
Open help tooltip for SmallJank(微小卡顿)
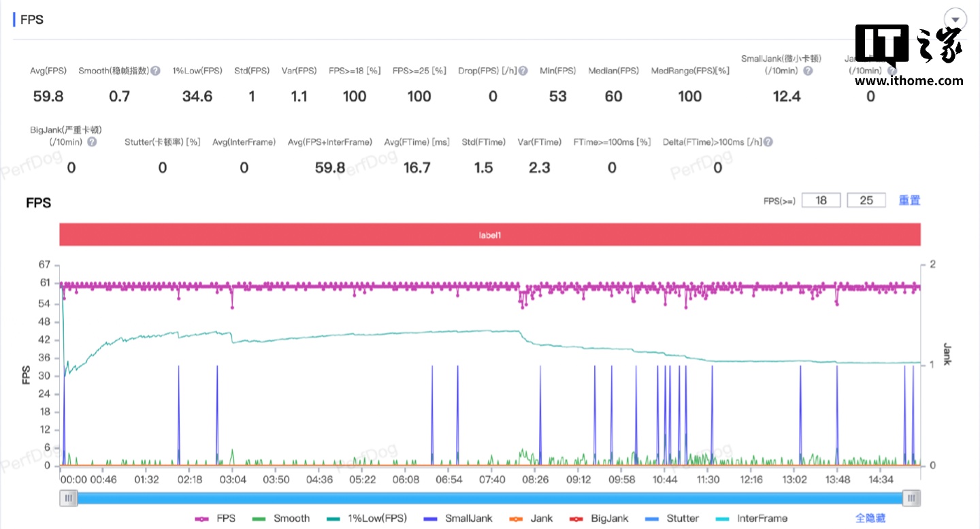(x=808, y=71)
